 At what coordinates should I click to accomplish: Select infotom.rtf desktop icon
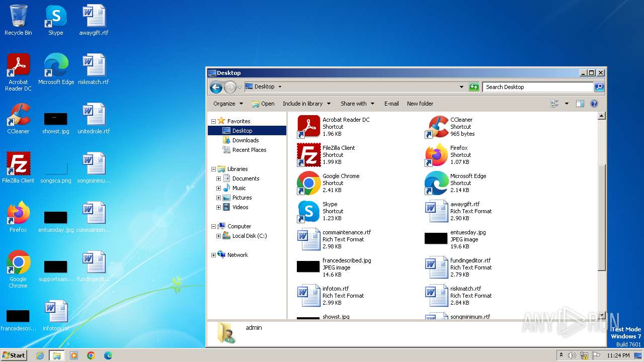56,316
